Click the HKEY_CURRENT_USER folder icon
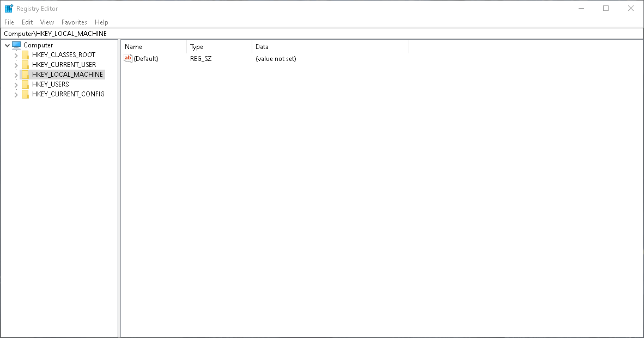644x338 pixels. (26, 65)
